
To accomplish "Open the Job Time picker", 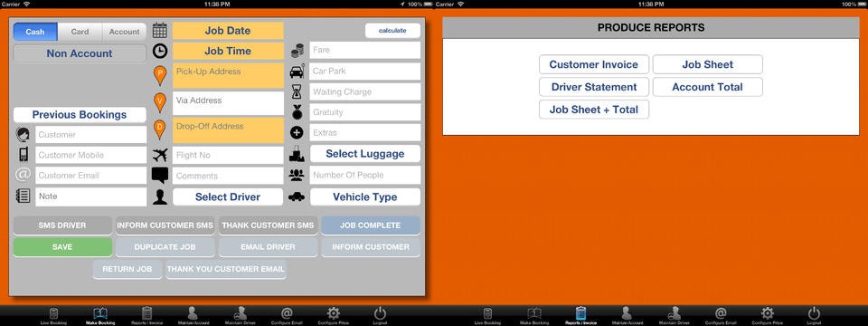I will tap(228, 51).
